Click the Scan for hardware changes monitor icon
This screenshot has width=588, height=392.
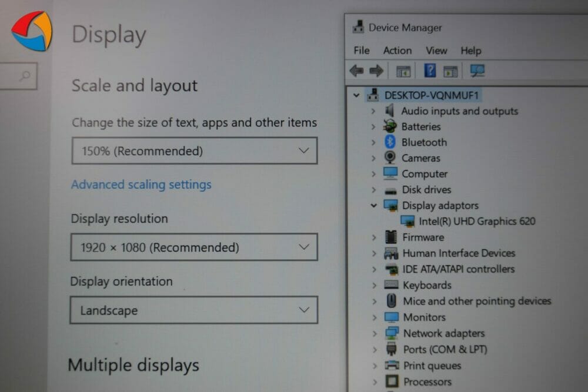[477, 71]
